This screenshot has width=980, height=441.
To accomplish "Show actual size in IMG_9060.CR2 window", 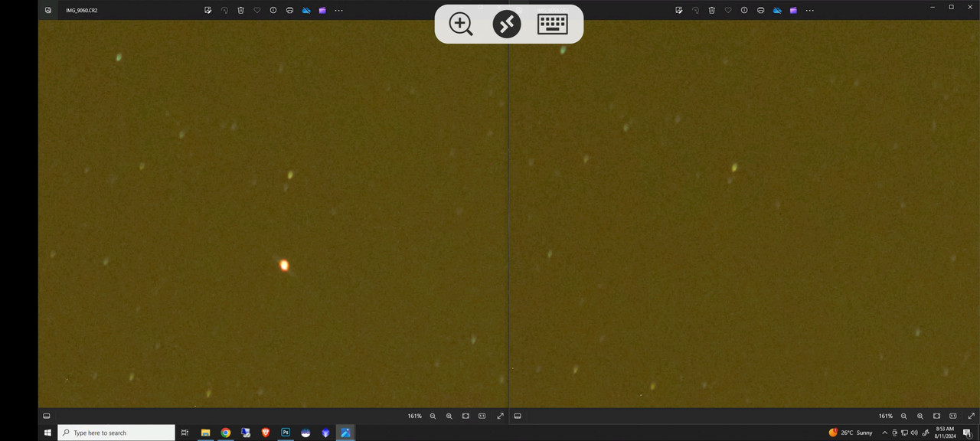I will [x=482, y=416].
